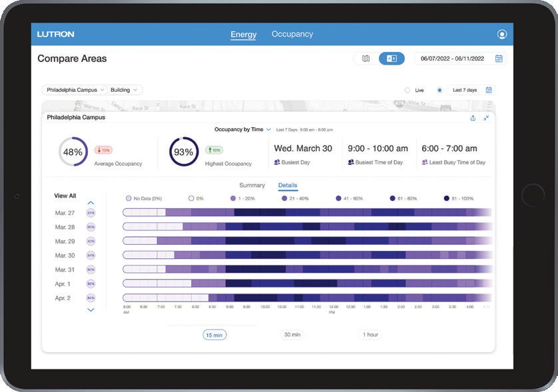Switch to the Occupancy tab
Image resolution: width=558 pixels, height=392 pixels.
[292, 34]
